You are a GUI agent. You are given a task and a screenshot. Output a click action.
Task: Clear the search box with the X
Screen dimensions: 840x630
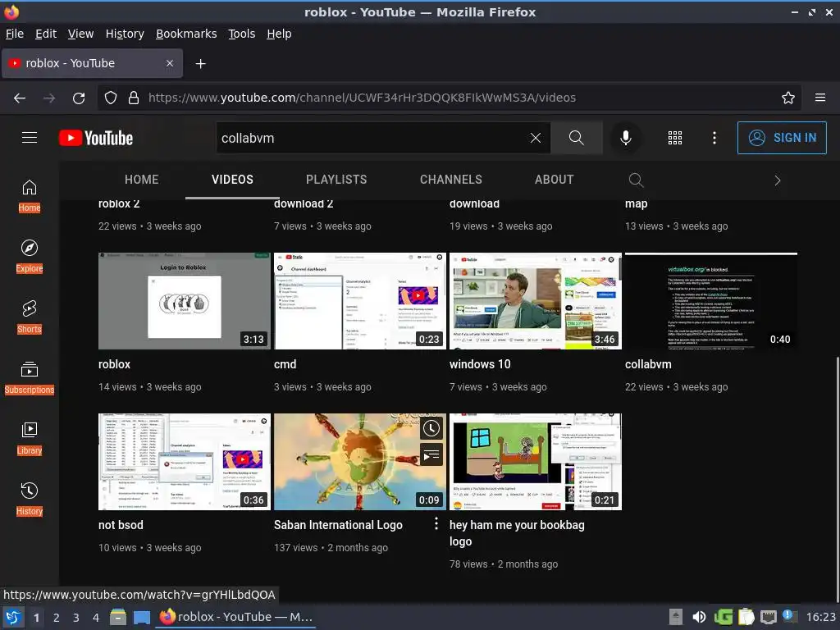(535, 138)
